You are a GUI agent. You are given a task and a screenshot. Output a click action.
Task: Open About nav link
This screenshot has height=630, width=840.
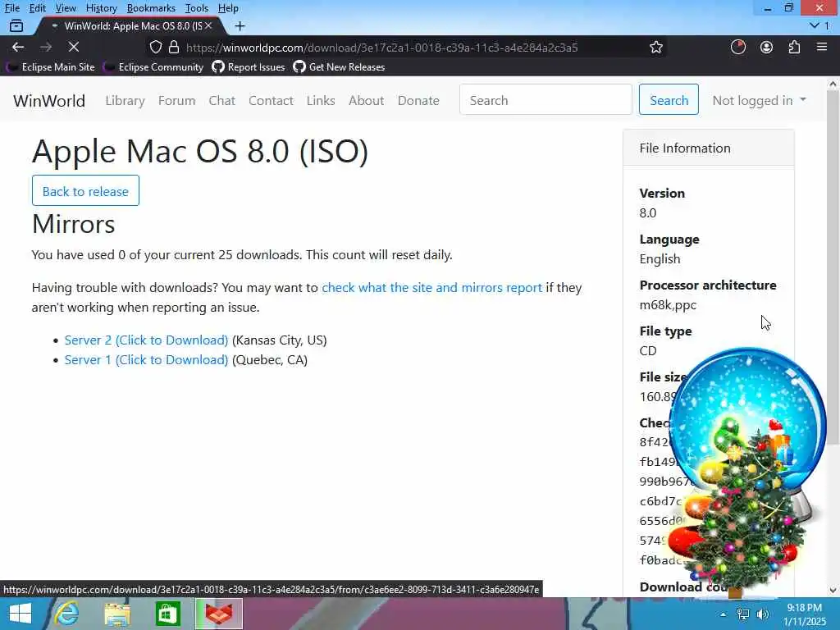(367, 101)
